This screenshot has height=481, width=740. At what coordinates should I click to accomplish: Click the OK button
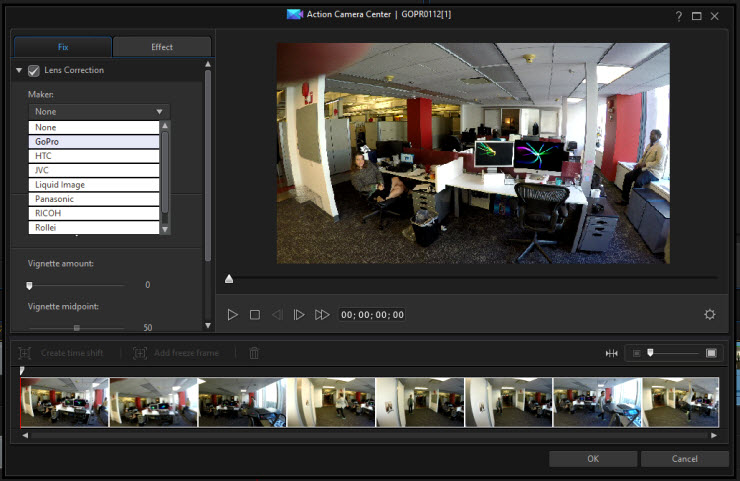(x=593, y=459)
